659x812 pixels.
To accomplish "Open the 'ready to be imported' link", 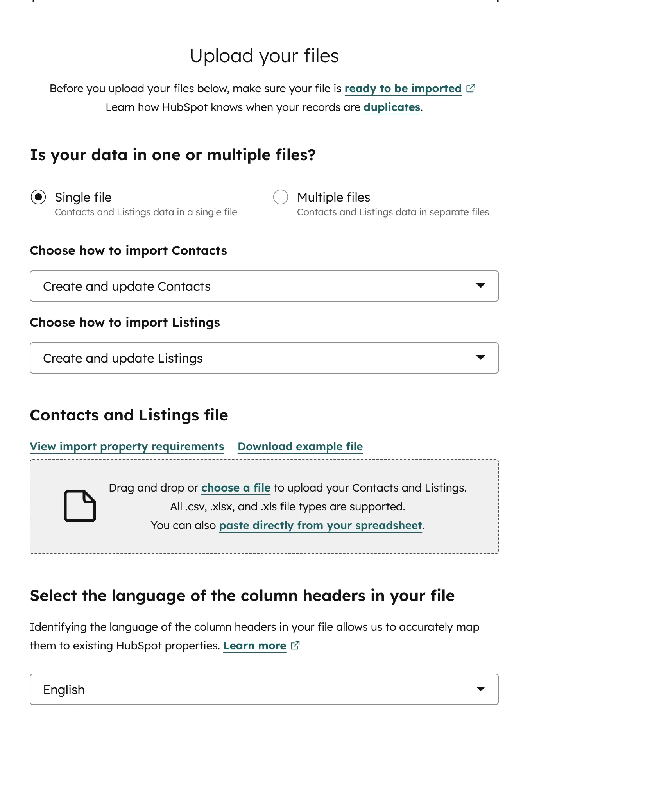I will (x=403, y=88).
